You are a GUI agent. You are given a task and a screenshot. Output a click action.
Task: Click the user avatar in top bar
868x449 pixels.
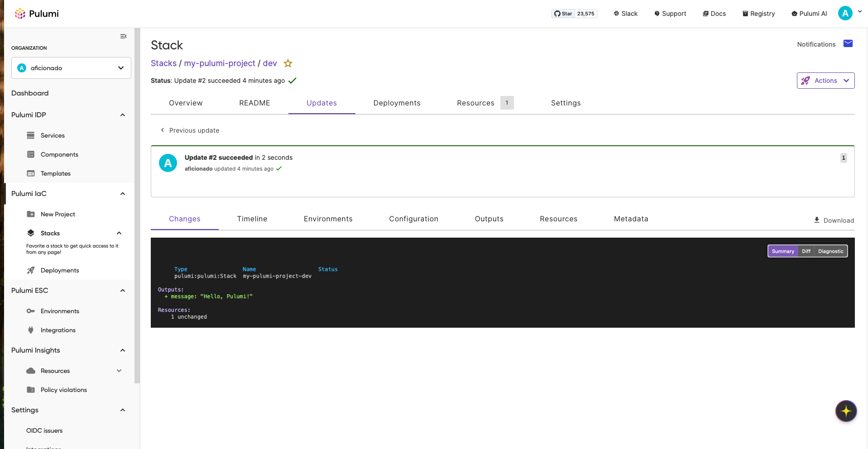[x=845, y=14]
